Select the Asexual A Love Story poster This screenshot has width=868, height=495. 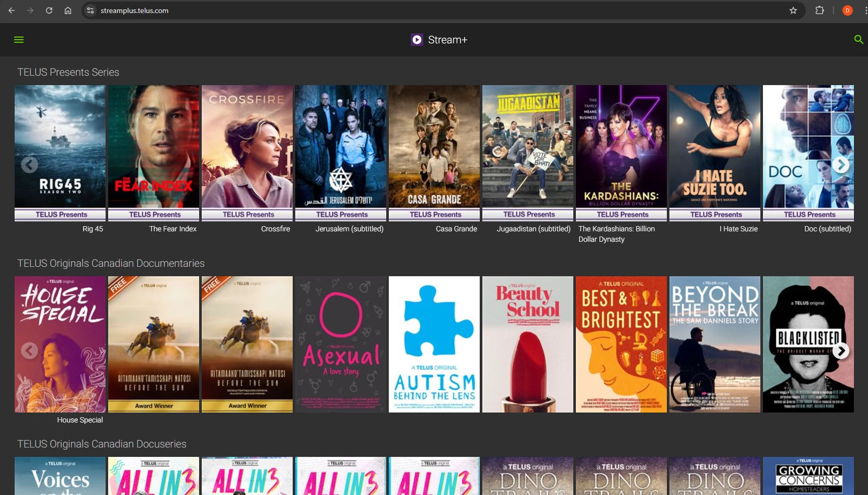(341, 344)
